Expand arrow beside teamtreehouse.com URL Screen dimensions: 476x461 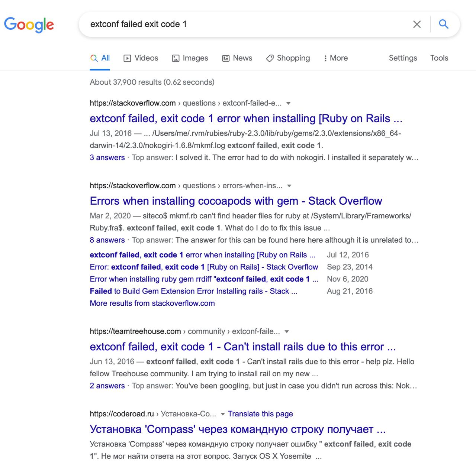(287, 331)
